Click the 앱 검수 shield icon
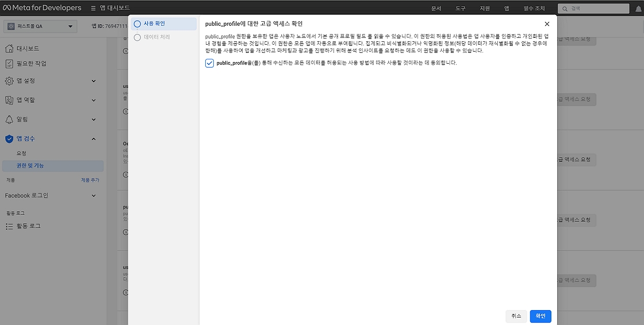644x325 pixels. pos(9,139)
